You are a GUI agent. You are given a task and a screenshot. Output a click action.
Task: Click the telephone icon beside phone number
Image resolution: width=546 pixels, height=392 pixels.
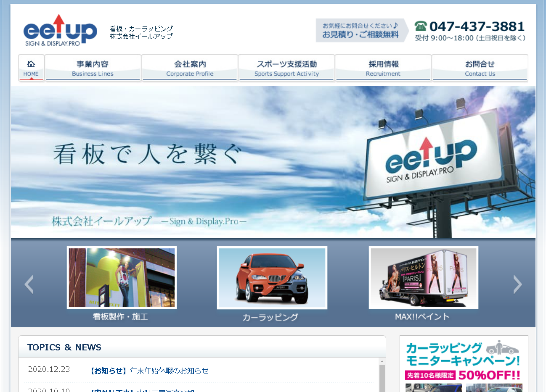point(421,26)
